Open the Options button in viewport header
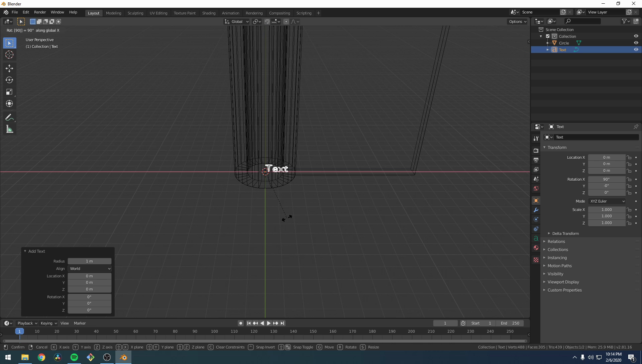 click(x=518, y=21)
